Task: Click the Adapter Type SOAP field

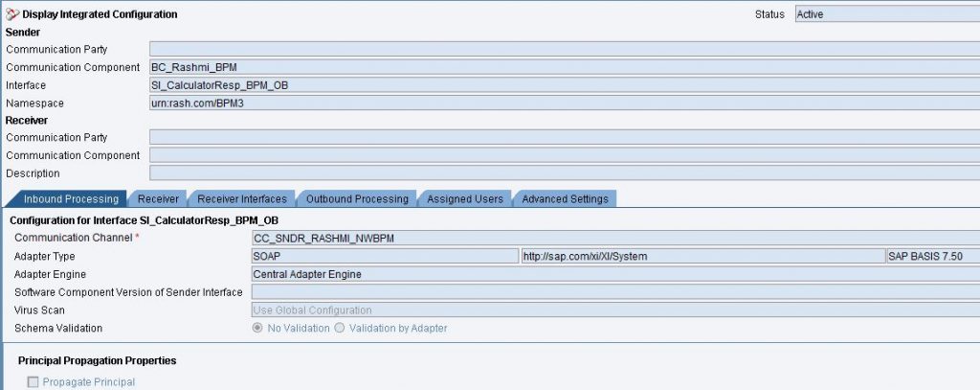Action: pos(385,256)
